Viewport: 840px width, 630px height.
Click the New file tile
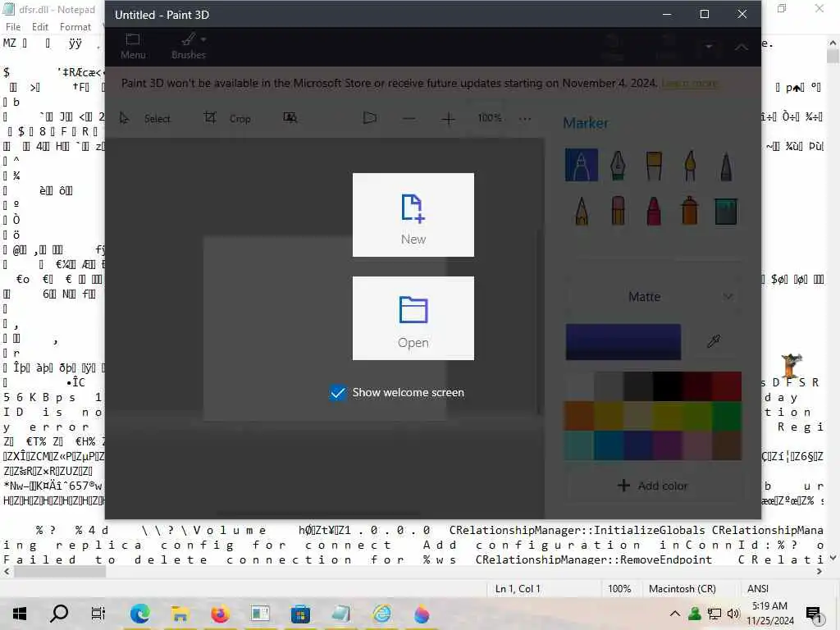pos(413,215)
